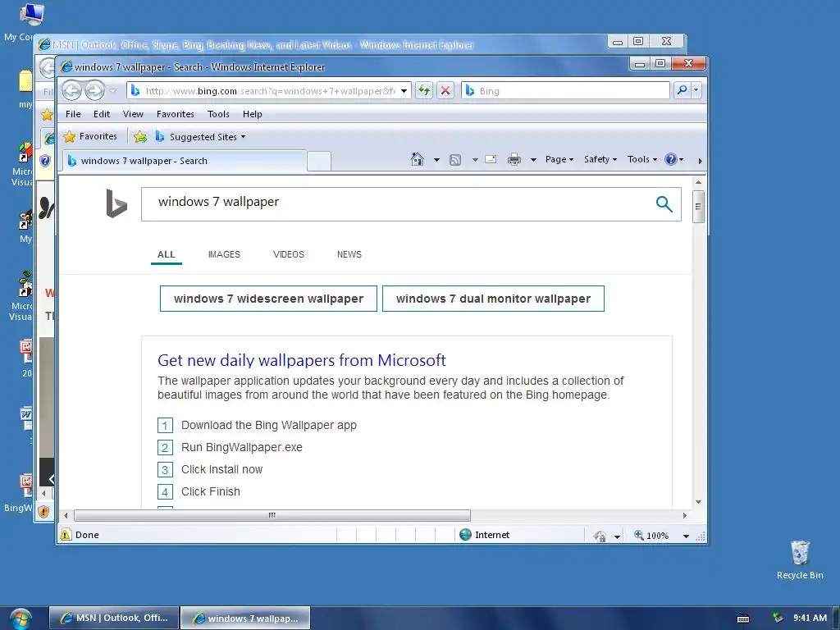Screen dimensions: 840x630
Task: Click the horizontal scrollbar right arrow
Action: [685, 515]
